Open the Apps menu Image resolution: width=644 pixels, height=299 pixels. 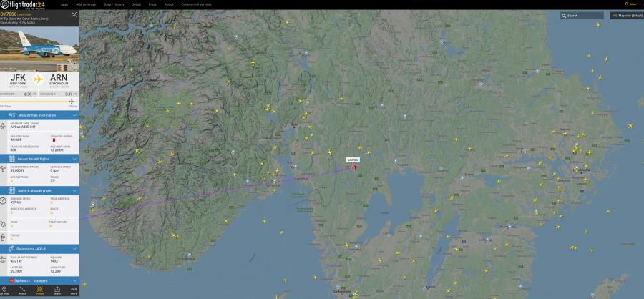coord(64,4)
